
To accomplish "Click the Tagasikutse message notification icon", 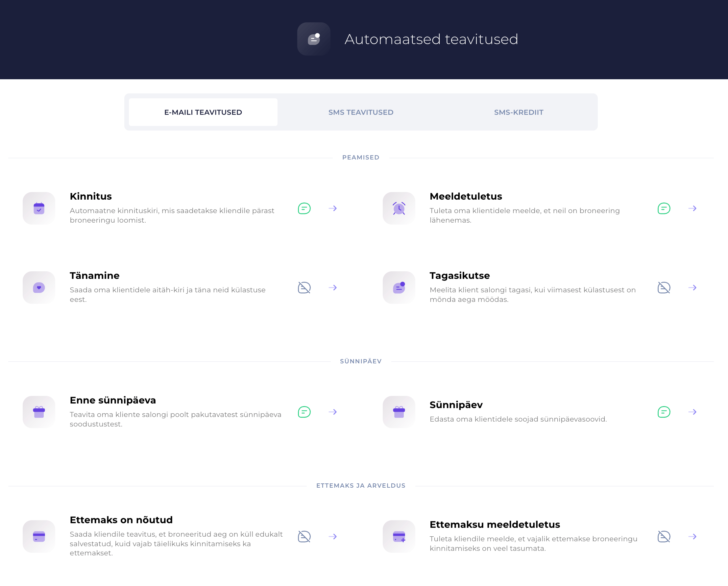I will [x=399, y=287].
